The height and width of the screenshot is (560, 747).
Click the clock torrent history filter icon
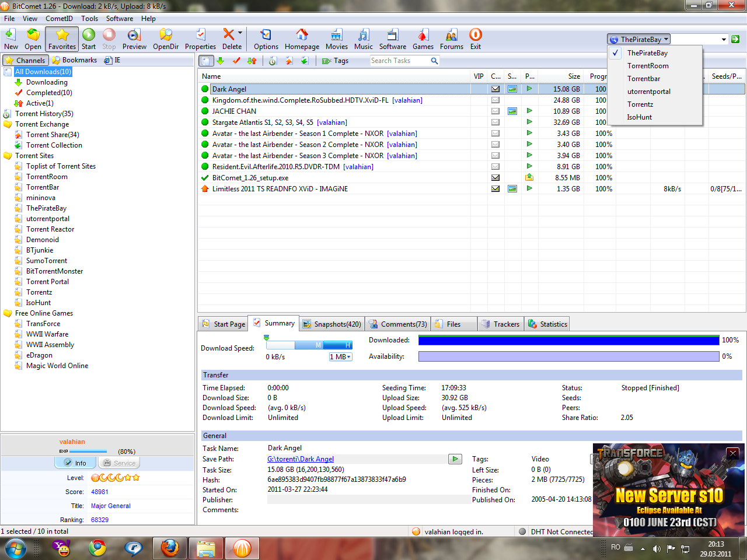point(273,61)
